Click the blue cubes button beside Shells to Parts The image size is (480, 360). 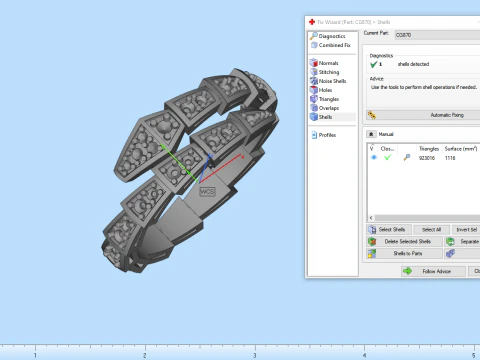point(462,253)
